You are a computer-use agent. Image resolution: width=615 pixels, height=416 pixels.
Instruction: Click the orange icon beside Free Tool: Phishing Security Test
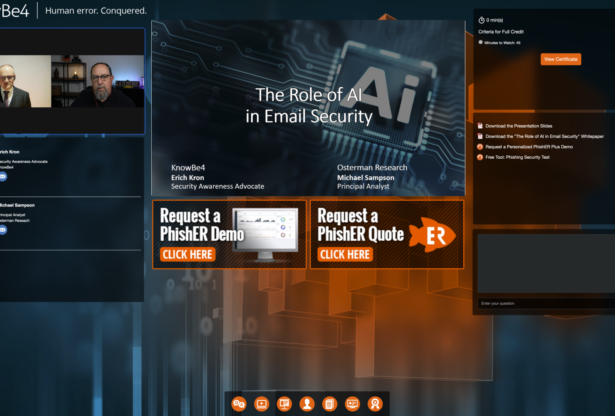coord(480,157)
